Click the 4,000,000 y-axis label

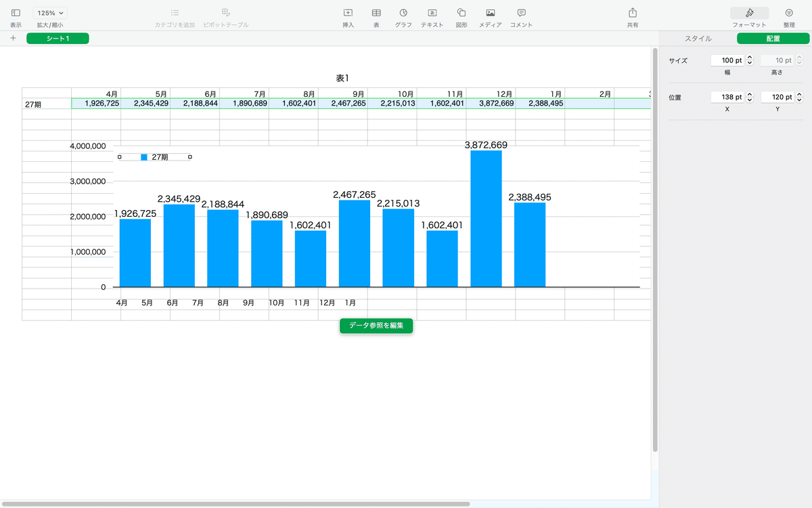tap(88, 146)
